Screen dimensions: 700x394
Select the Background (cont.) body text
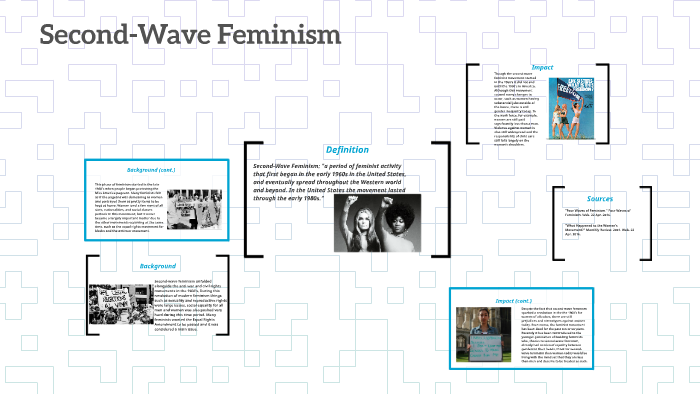(129, 207)
